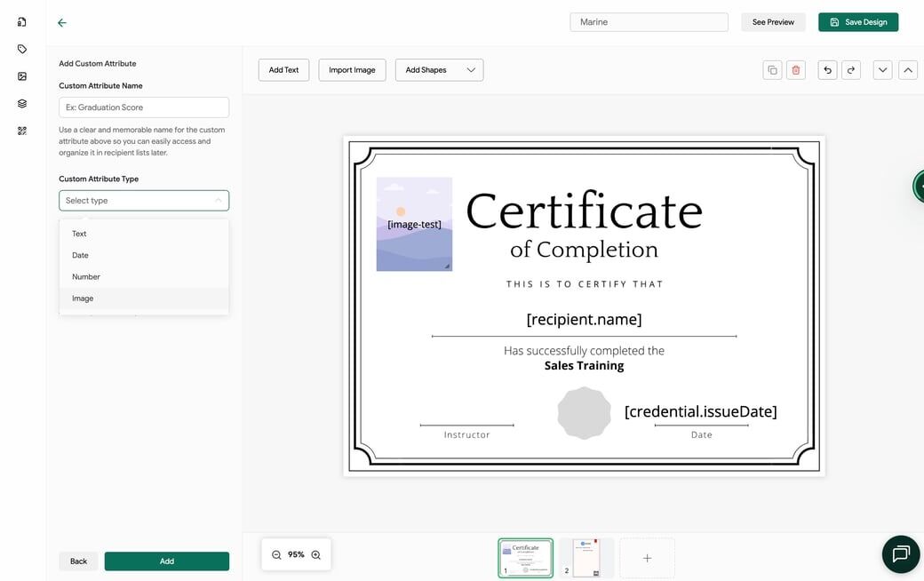Open the attributes tag panel in the sidebar
The image size is (924, 581).
pos(22,49)
